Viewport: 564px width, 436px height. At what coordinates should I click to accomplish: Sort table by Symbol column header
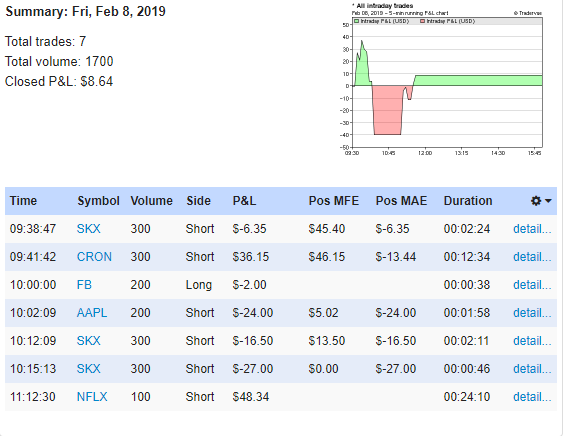tap(98, 201)
